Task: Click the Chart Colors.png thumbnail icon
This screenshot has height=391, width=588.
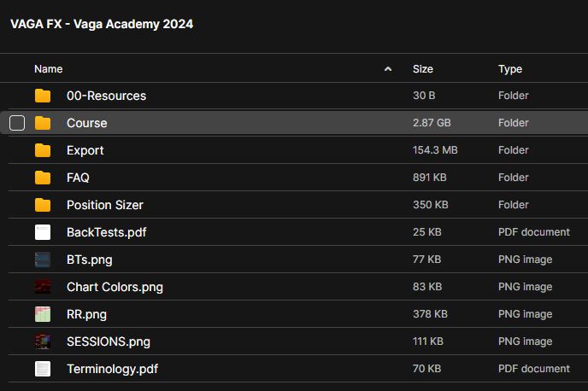Action: [43, 287]
